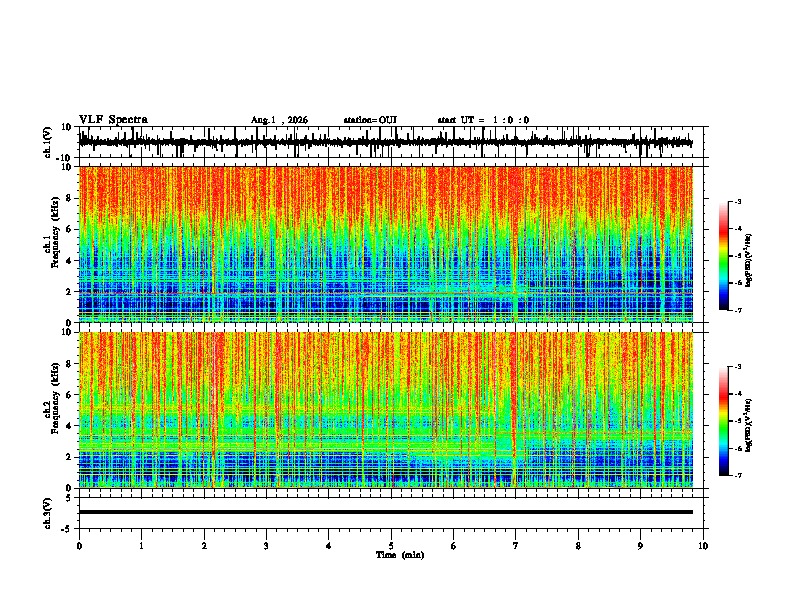
Task: Click time axis tick label "3"
Action: (x=266, y=546)
